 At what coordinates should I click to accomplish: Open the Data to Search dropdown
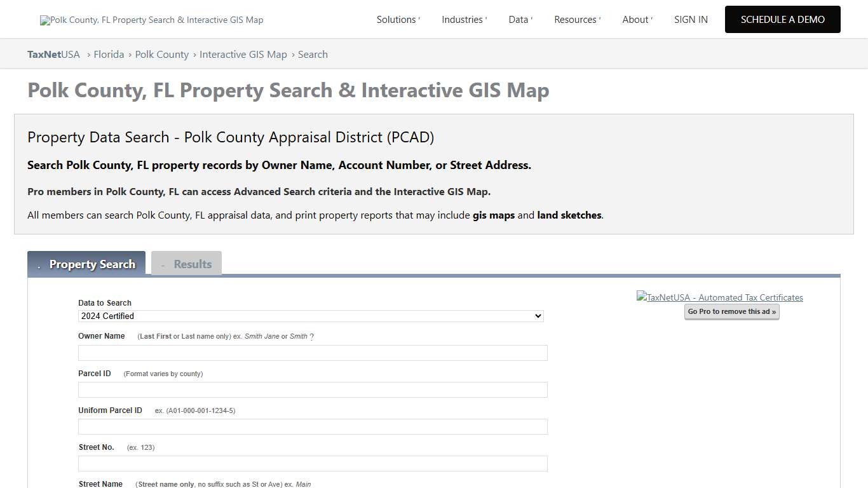click(309, 316)
